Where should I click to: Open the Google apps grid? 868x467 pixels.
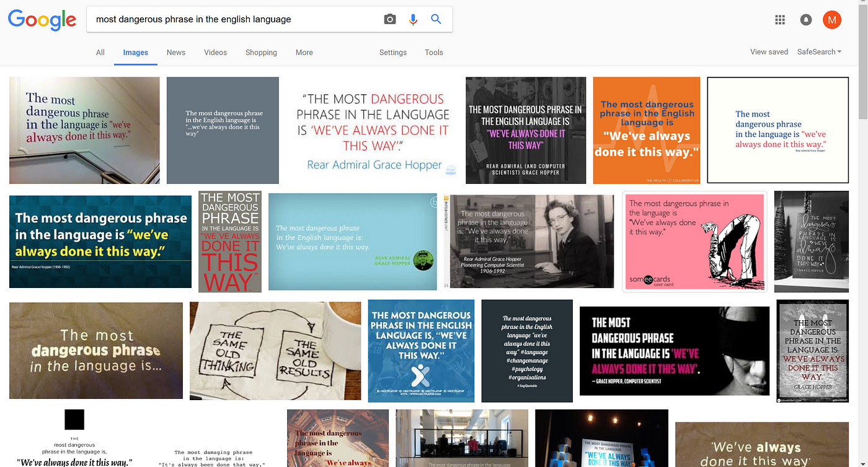point(780,20)
